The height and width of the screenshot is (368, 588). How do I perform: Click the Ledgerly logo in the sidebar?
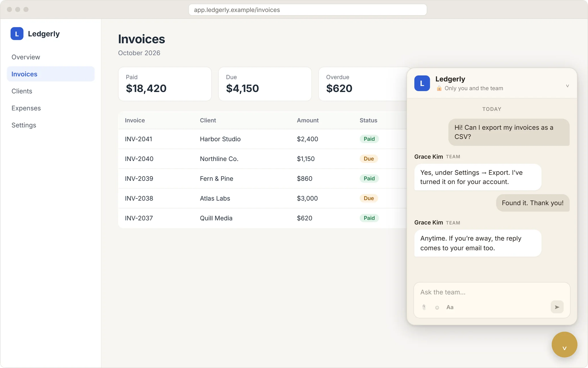click(17, 34)
